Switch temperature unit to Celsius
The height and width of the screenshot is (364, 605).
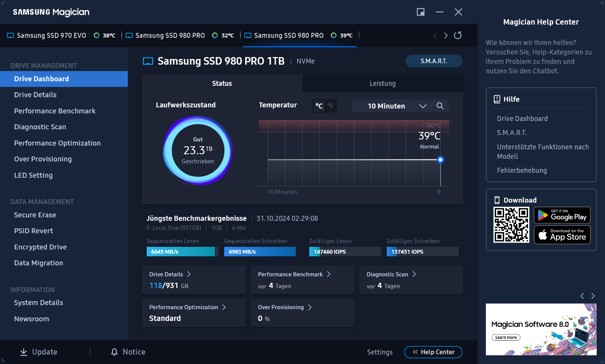319,106
